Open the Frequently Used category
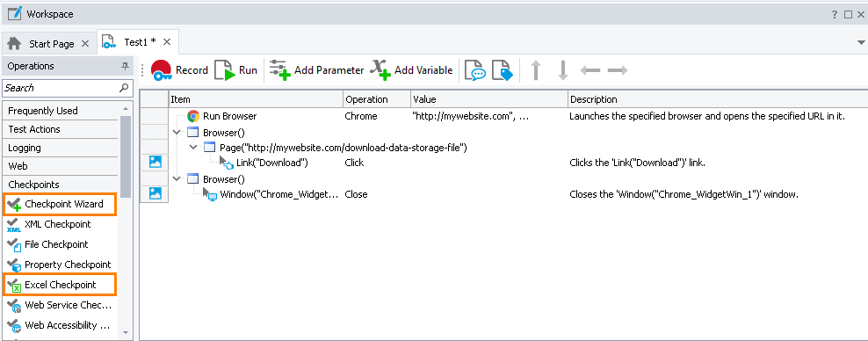The image size is (868, 341). click(61, 111)
